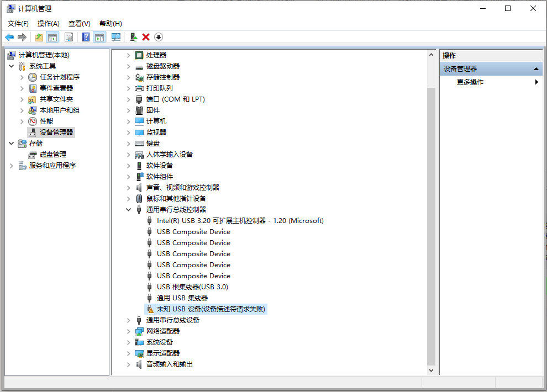Screen dimensions: 547x392
Task: Expand the 人体学输入设备 category
Action: click(x=128, y=155)
